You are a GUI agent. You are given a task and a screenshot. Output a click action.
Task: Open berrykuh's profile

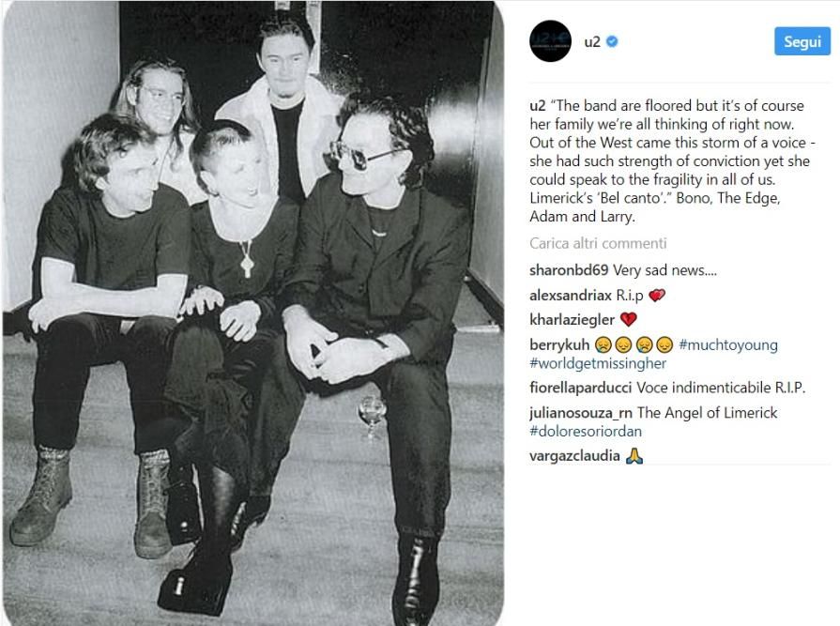pos(559,344)
